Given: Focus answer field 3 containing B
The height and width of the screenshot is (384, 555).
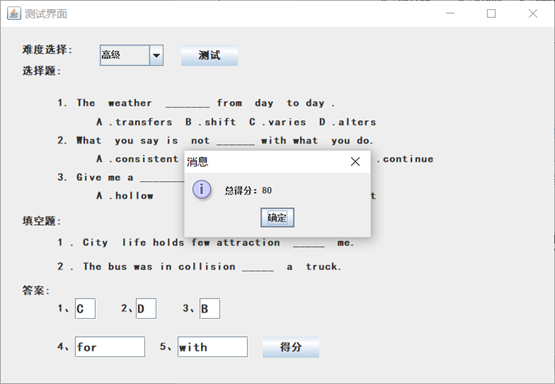Looking at the screenshot, I should (210, 309).
